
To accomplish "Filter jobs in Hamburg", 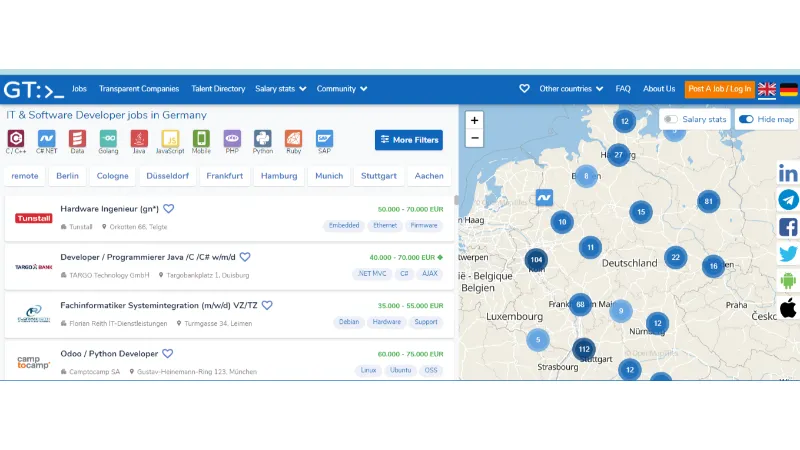I will point(279,176).
